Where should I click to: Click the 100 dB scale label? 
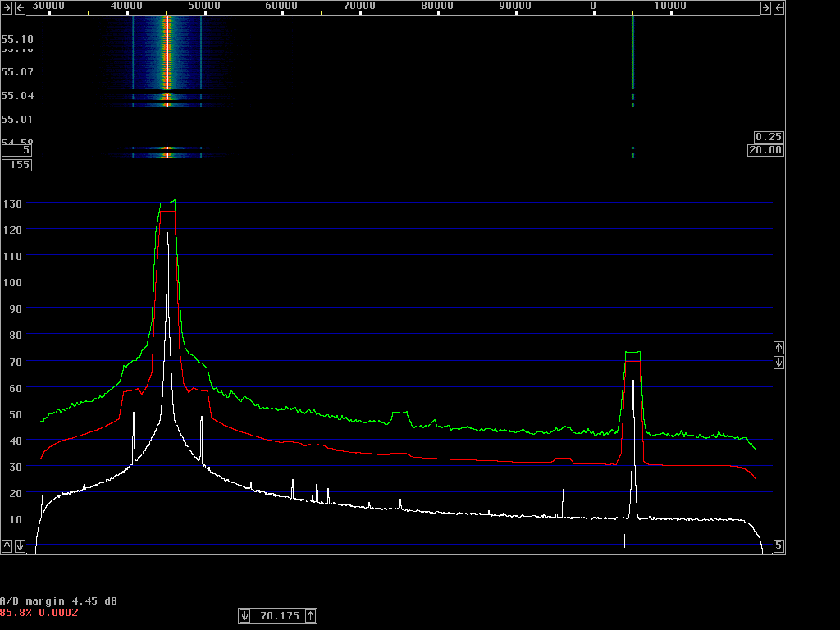pos(12,282)
